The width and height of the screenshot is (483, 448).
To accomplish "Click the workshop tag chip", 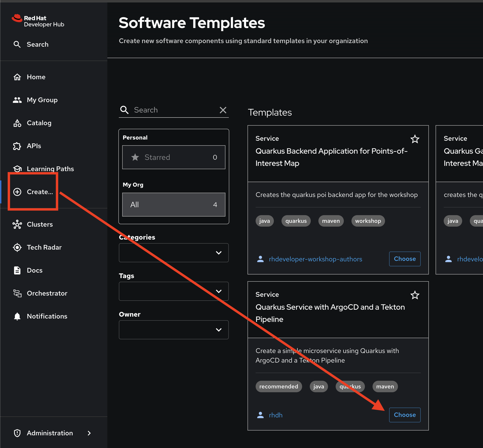I will point(368,221).
